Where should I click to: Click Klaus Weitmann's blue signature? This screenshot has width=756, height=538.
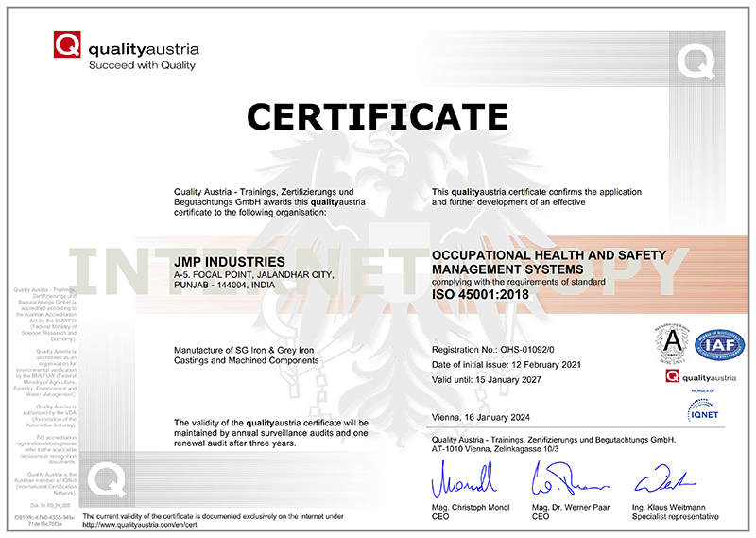(x=664, y=478)
